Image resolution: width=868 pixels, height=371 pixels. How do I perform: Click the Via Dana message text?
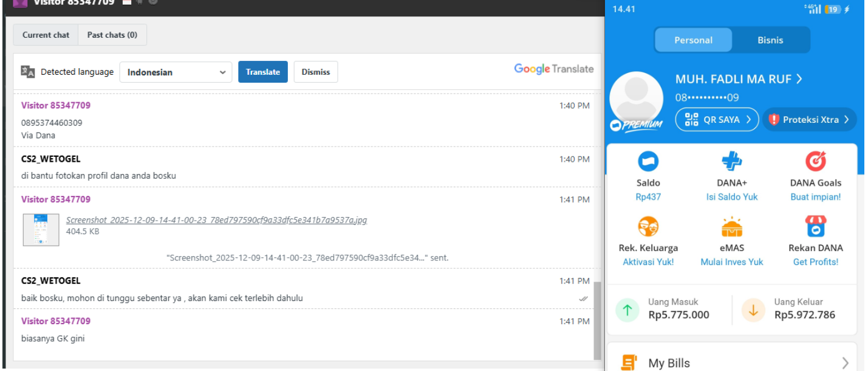pos(38,136)
